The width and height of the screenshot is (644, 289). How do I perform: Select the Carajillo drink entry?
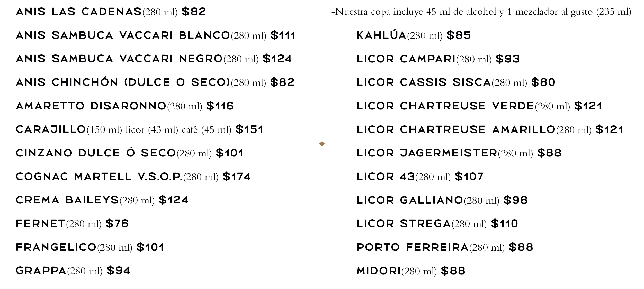point(140,129)
